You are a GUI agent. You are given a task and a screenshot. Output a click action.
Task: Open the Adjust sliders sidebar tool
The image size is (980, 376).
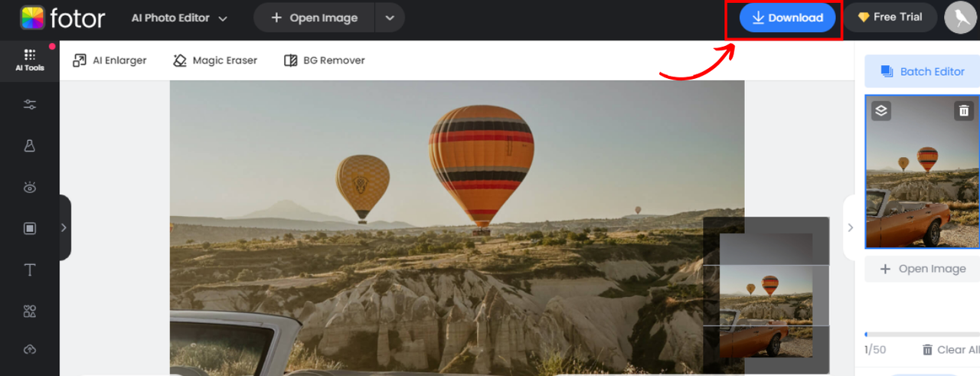[30, 105]
